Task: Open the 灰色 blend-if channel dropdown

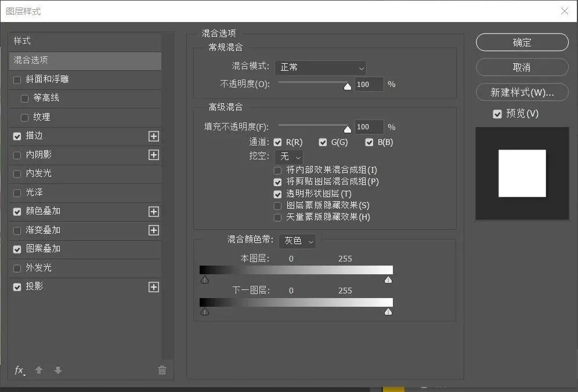Action: (x=297, y=241)
